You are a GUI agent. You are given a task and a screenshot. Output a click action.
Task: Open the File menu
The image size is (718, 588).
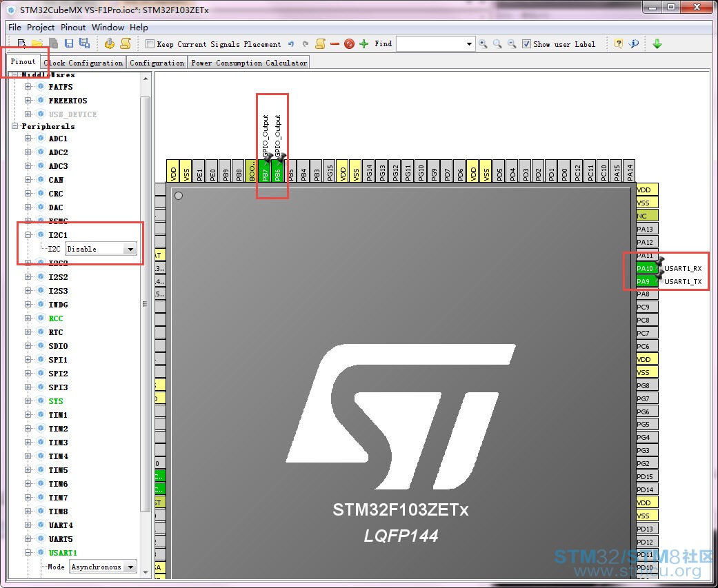tap(14, 28)
